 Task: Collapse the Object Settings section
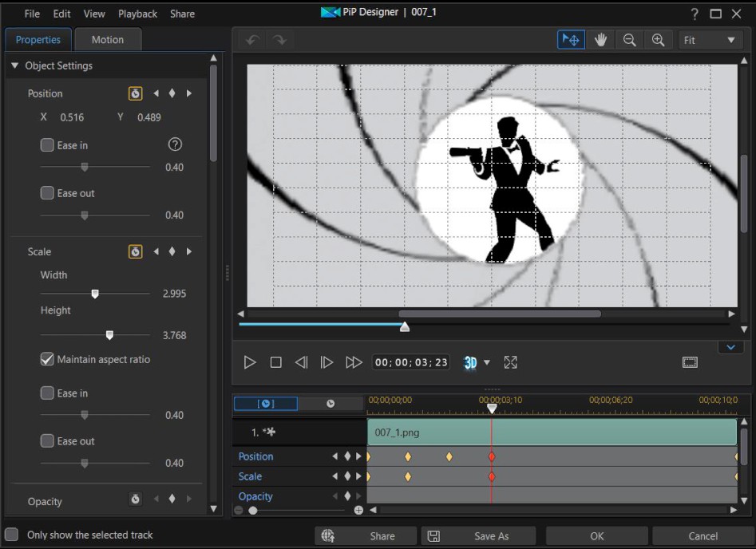tap(14, 65)
